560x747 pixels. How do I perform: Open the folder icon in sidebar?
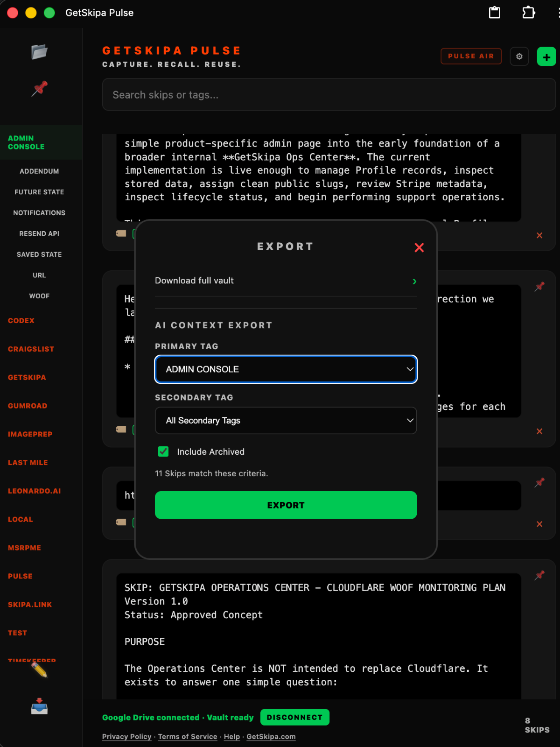tap(39, 52)
